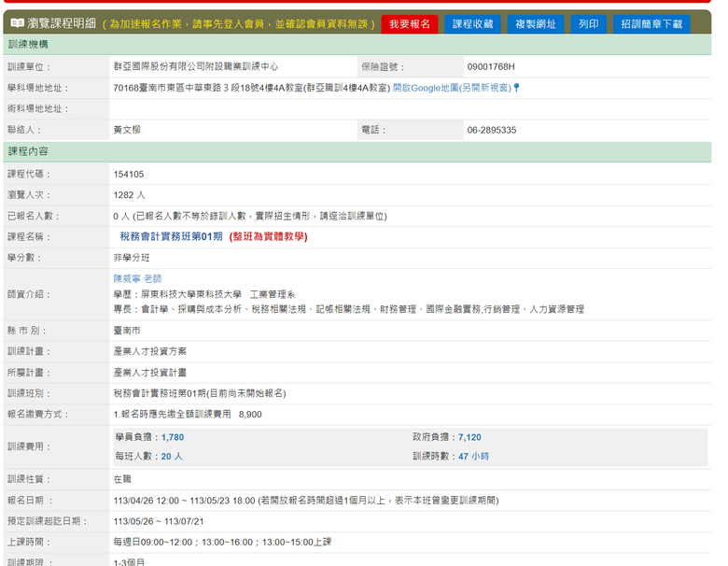Click the login reminder text in the title bar

click(x=238, y=24)
